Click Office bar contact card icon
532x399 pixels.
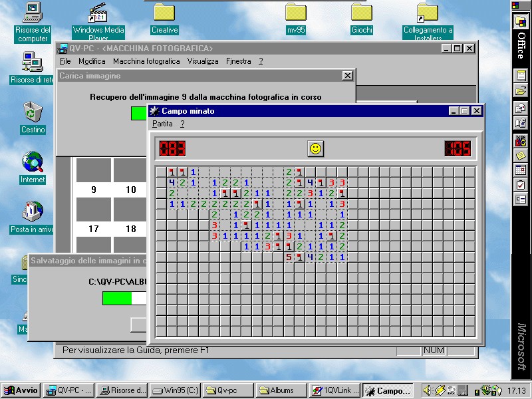(521, 199)
